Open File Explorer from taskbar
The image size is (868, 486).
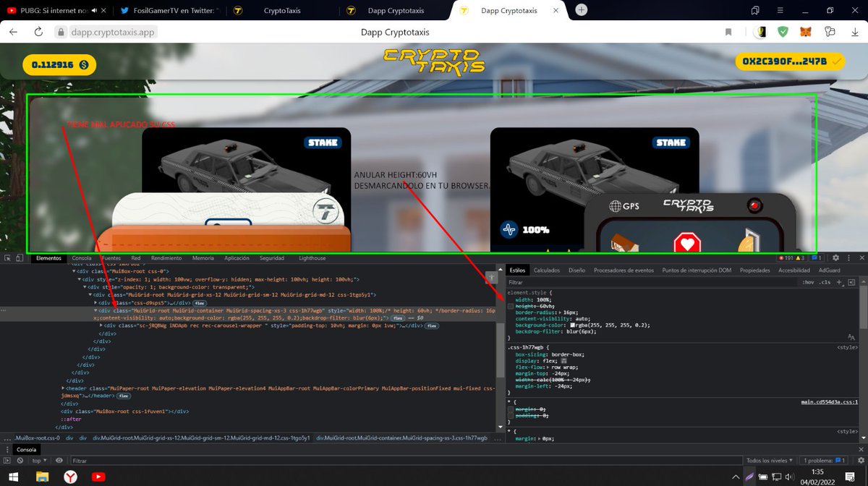[44, 477]
